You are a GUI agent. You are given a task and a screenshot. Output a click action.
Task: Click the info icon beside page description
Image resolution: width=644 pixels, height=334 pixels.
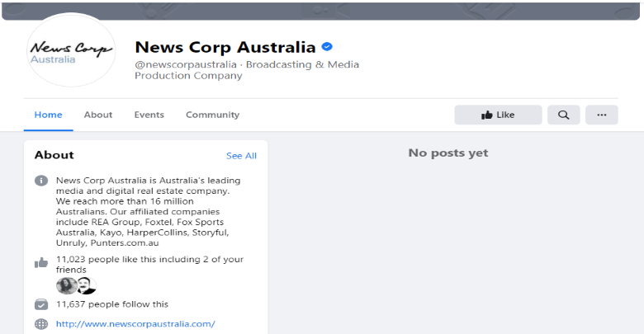(x=41, y=181)
